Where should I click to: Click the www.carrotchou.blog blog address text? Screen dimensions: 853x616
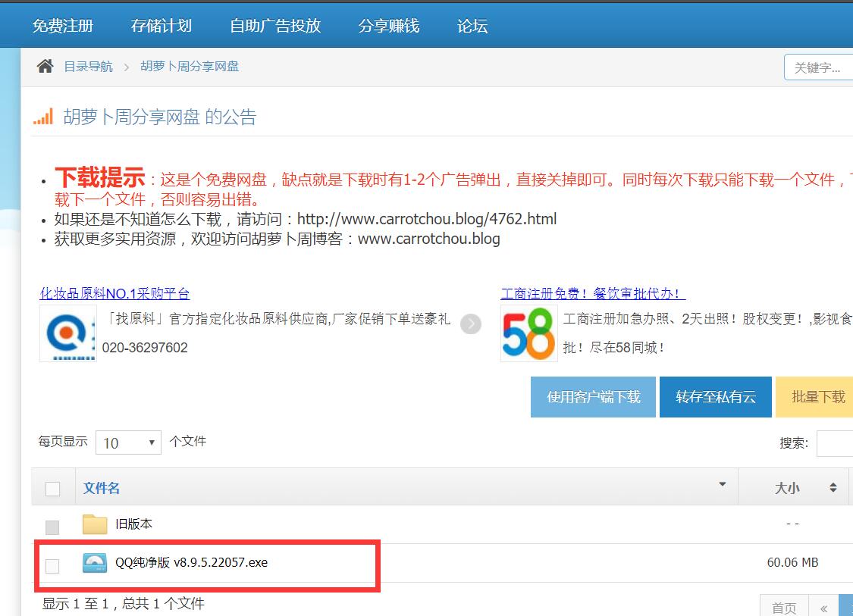428,239
